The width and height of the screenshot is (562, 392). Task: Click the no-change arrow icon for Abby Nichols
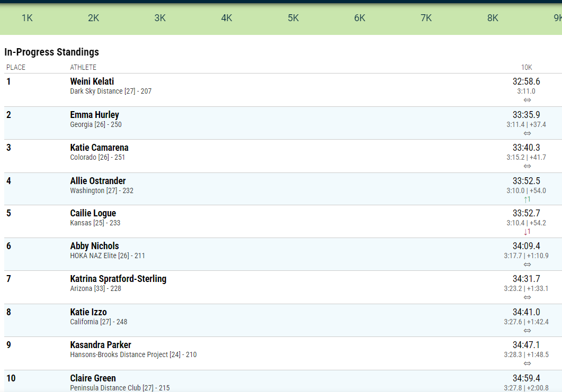pos(527,265)
